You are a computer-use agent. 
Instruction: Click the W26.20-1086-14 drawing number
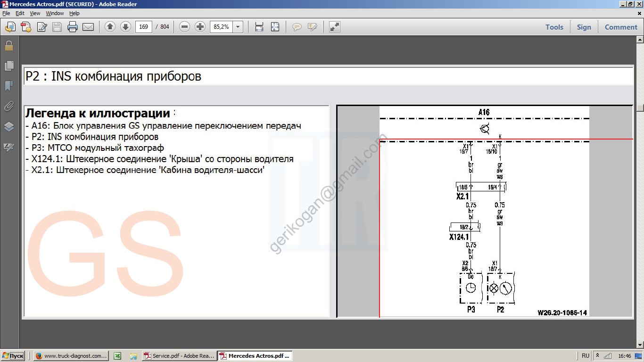click(x=562, y=313)
